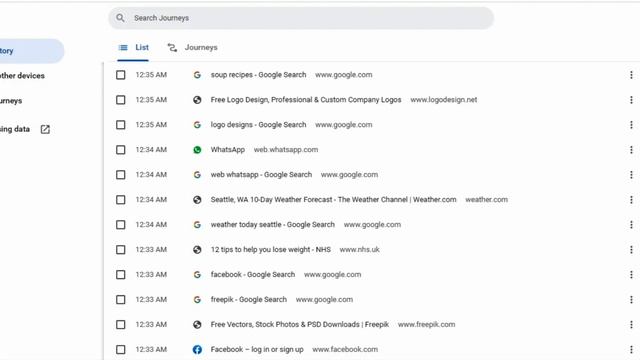Open the WhatsApp history link
This screenshot has width=640, height=360.
pos(228,150)
